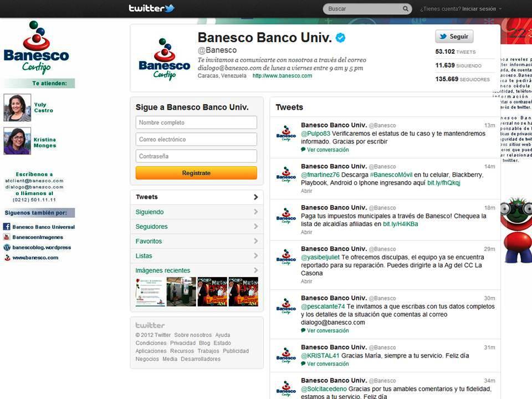This screenshot has width=532, height=399.
Task: Click the orange Regístrate button
Action: 196,173
